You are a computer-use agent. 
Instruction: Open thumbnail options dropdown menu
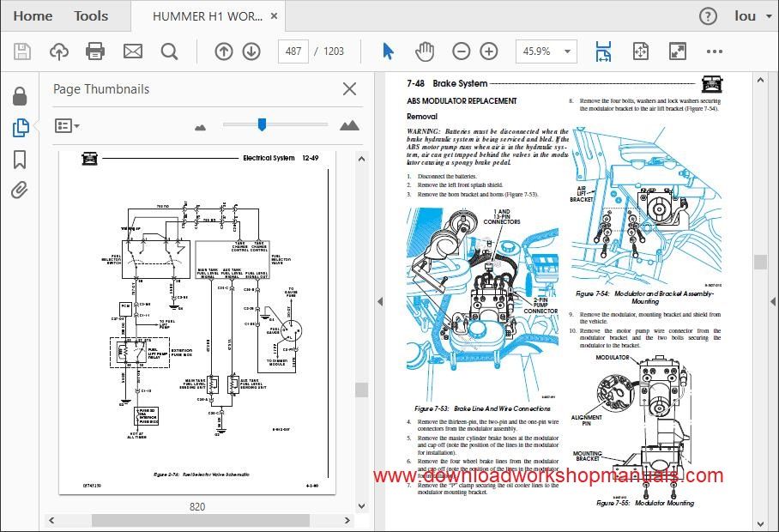(67, 125)
